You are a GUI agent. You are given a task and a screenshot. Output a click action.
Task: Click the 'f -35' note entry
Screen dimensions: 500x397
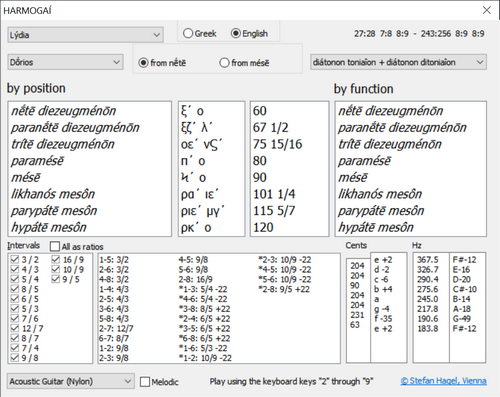coord(383,319)
